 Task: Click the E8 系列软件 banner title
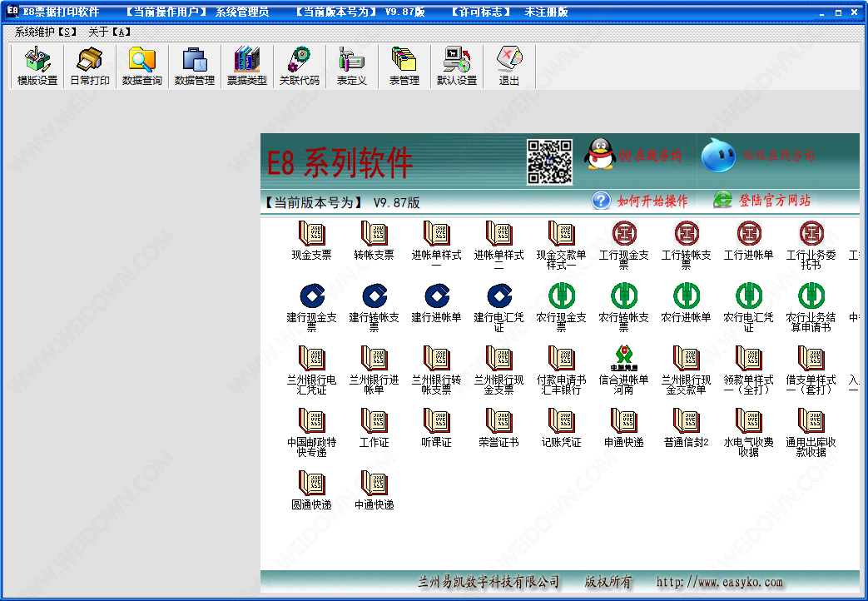[x=340, y=163]
